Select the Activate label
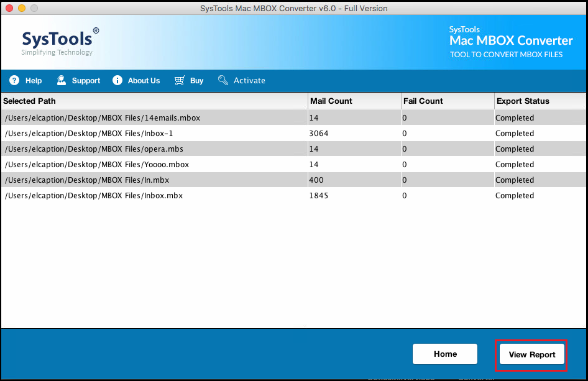Image resolution: width=588 pixels, height=381 pixels. tap(249, 81)
